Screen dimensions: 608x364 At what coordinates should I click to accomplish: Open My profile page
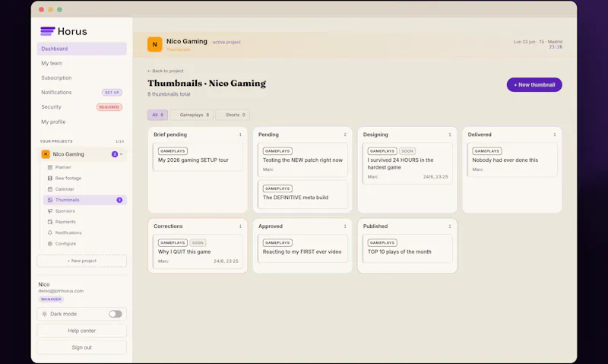pyautogui.click(x=82, y=122)
